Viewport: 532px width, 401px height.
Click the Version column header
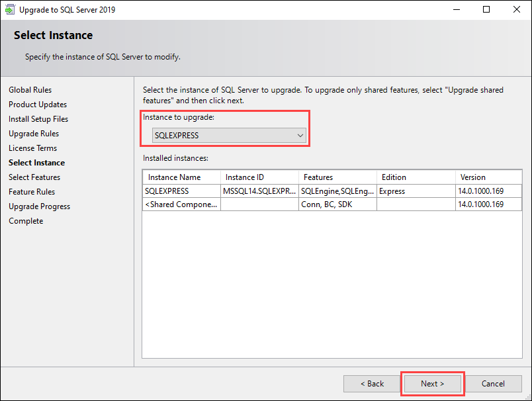click(x=473, y=177)
